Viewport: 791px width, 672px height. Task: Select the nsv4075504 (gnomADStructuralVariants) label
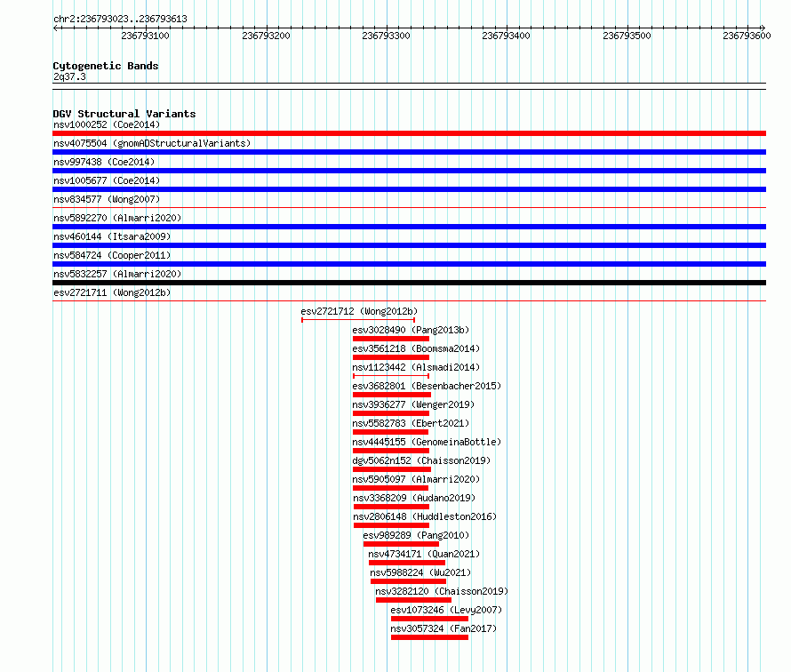[x=152, y=143]
